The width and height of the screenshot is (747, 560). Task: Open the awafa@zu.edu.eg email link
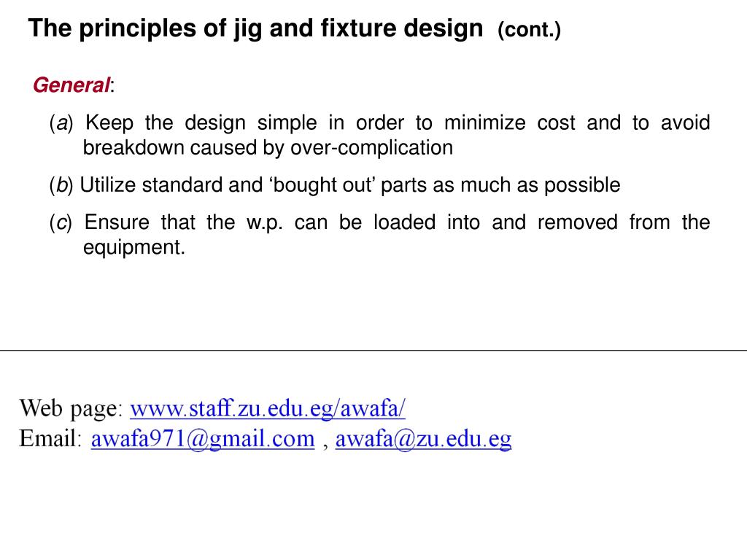pyautogui.click(x=424, y=439)
